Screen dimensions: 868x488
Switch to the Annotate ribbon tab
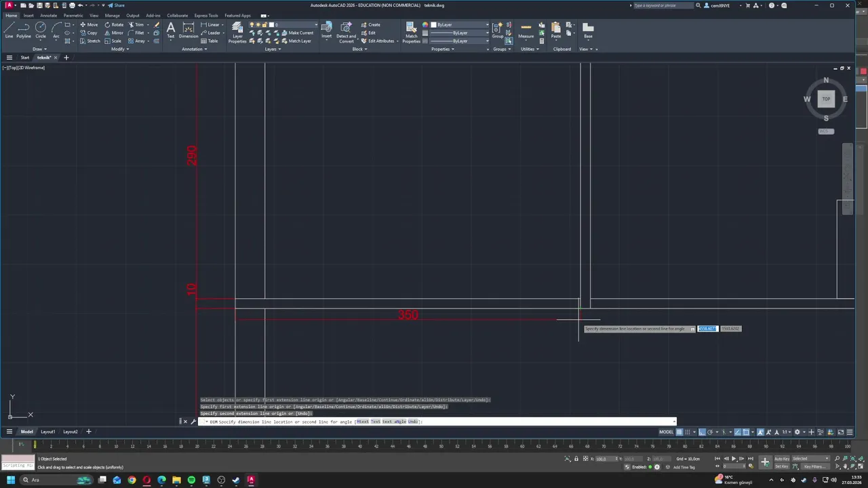coord(49,16)
